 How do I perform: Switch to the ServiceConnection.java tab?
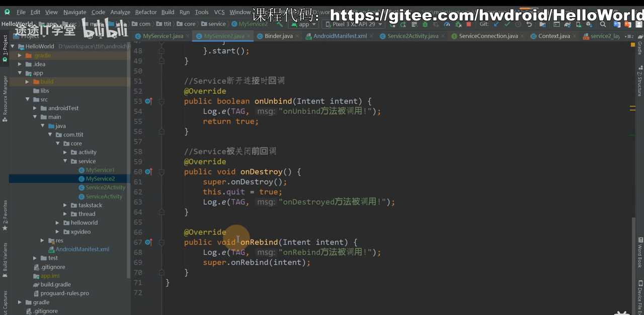pos(488,36)
